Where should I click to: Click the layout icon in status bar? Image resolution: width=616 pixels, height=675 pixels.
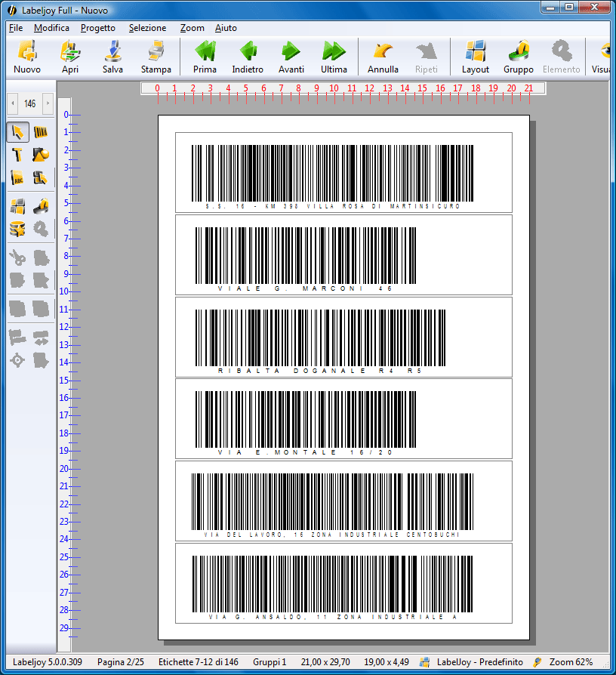click(424, 662)
